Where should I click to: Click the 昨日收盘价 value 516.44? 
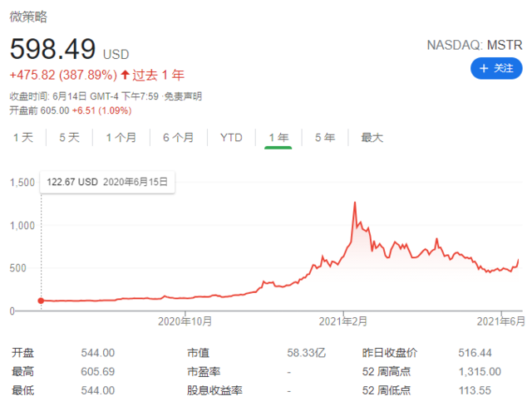click(x=475, y=353)
